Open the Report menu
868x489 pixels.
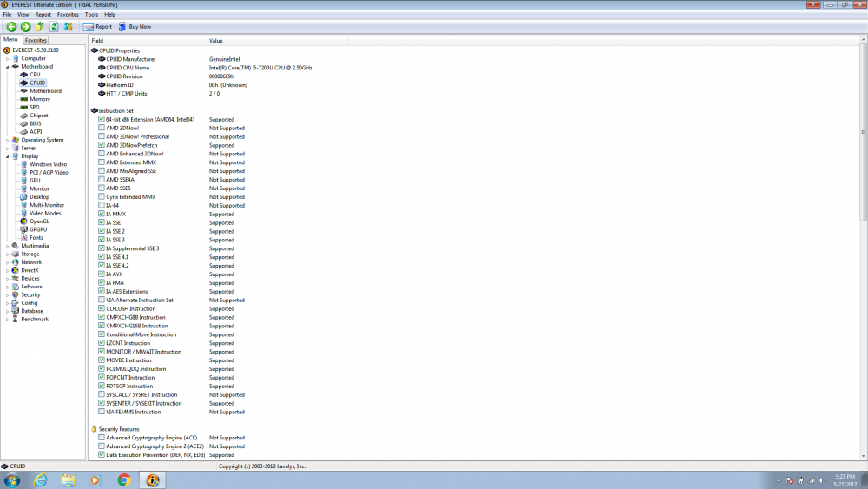[43, 15]
